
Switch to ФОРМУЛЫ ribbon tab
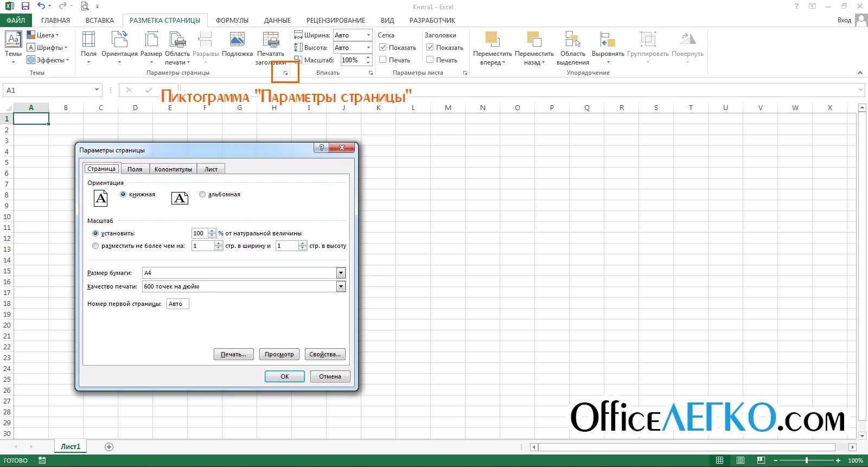[232, 21]
